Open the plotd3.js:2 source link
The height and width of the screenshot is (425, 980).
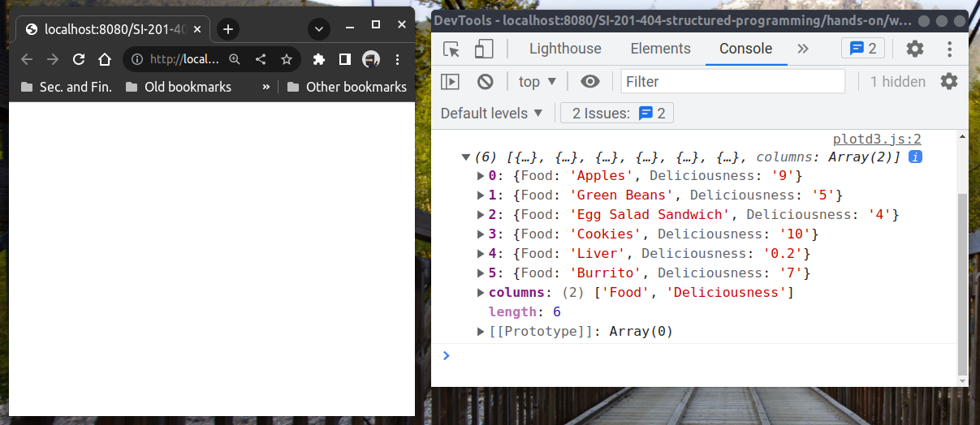(877, 140)
